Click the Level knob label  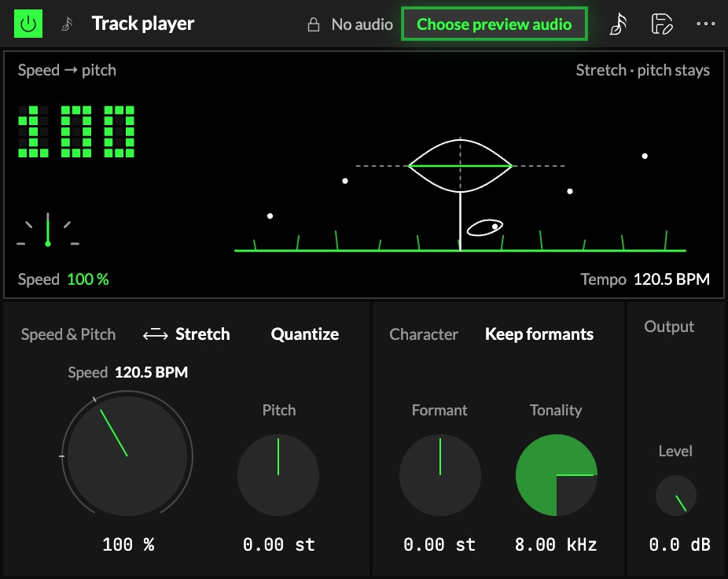(x=675, y=451)
